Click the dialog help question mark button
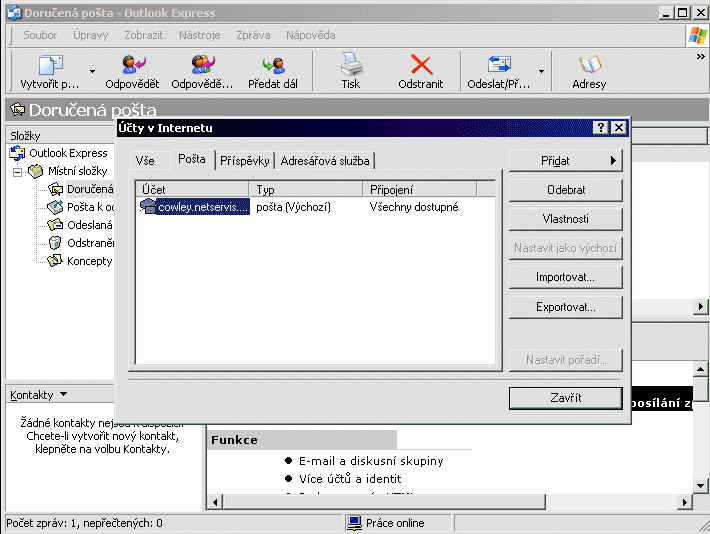 (600, 128)
